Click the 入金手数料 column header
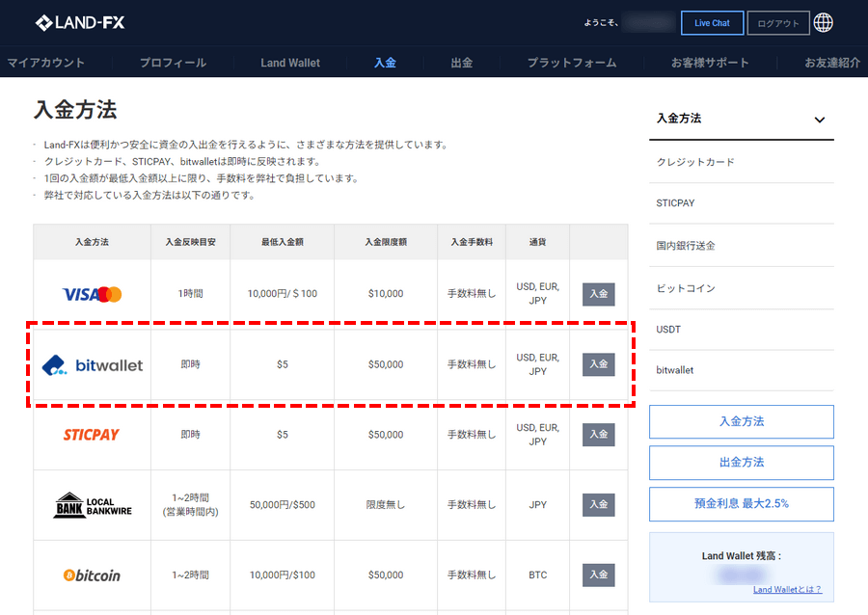The width and height of the screenshot is (868, 615). pyautogui.click(x=472, y=242)
